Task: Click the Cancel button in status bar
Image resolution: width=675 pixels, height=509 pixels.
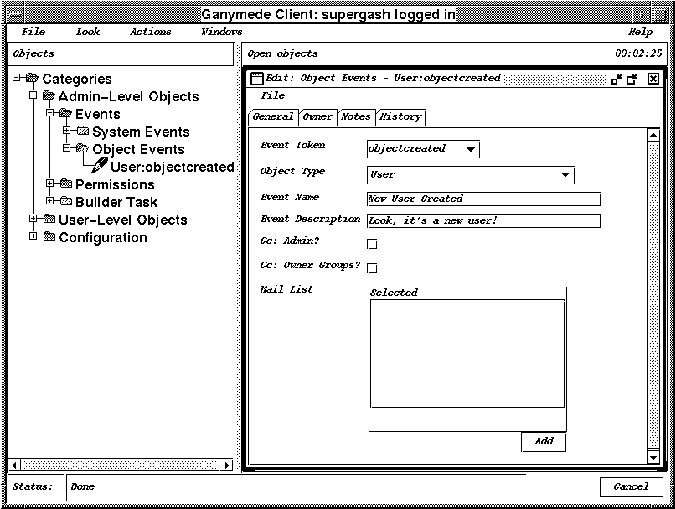Action: pyautogui.click(x=631, y=487)
